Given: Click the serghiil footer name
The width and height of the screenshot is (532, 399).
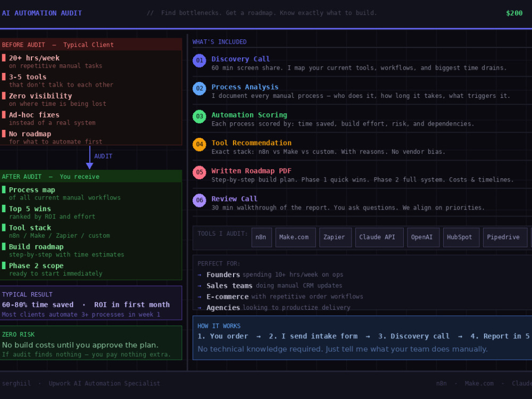Looking at the screenshot, I should point(16,384).
